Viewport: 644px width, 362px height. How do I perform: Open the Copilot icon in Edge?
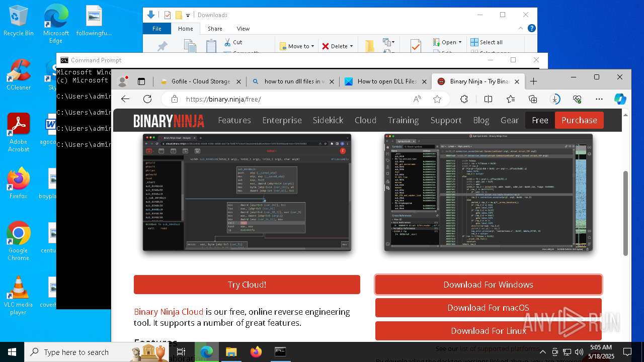pos(620,99)
